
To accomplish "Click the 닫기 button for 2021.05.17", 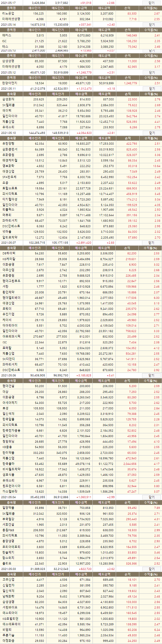I will (151, 3).
